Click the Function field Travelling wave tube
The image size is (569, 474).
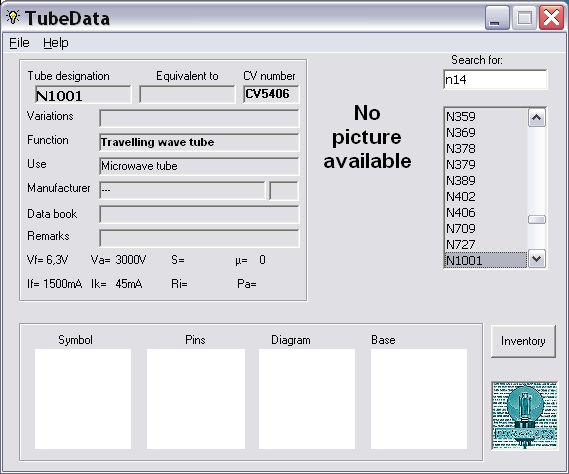pos(199,142)
